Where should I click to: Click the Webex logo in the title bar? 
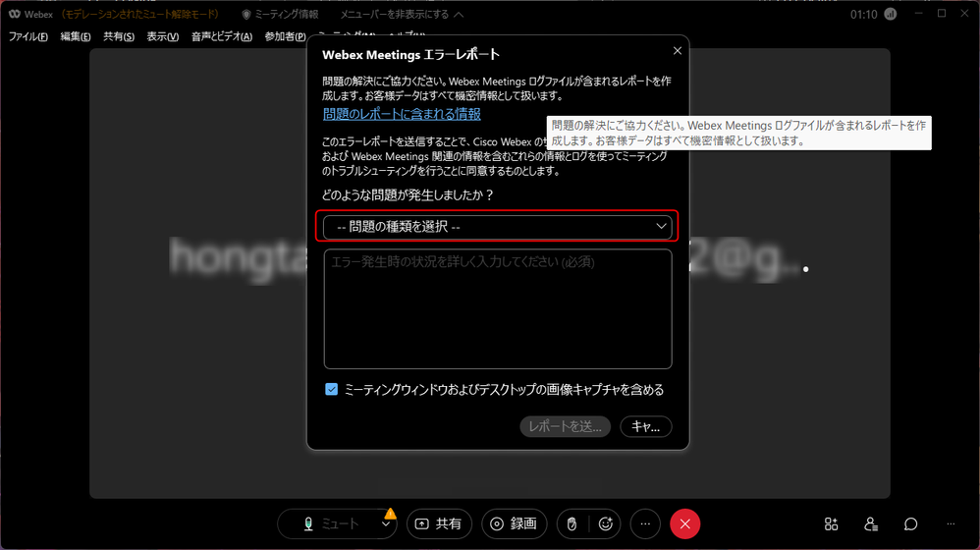15,14
